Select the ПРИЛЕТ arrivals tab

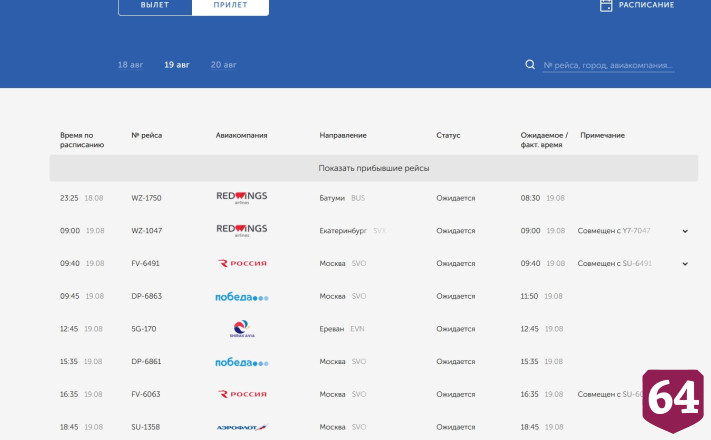[230, 5]
